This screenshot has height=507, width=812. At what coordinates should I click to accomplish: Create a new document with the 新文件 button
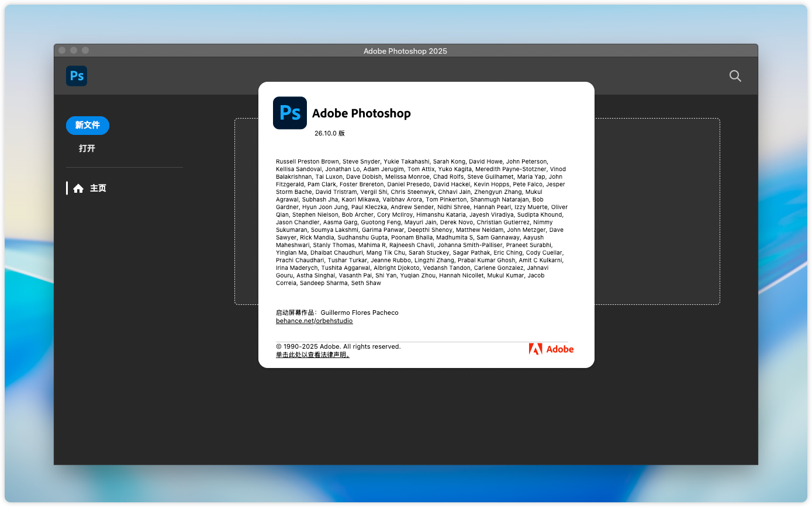88,126
